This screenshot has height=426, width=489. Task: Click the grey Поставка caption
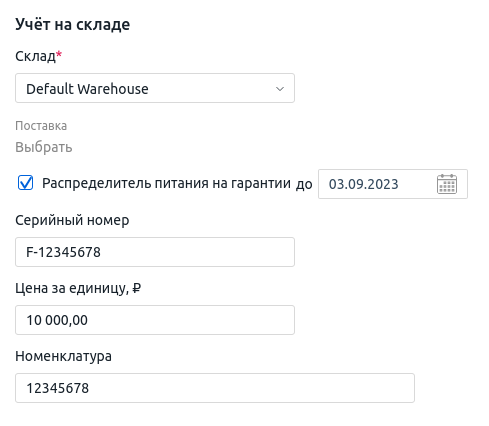pyautogui.click(x=41, y=126)
